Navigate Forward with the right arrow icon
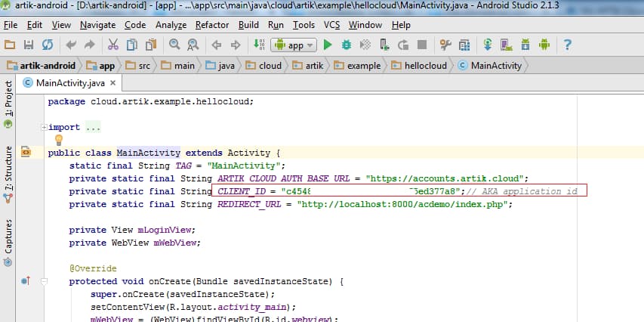 pos(236,45)
